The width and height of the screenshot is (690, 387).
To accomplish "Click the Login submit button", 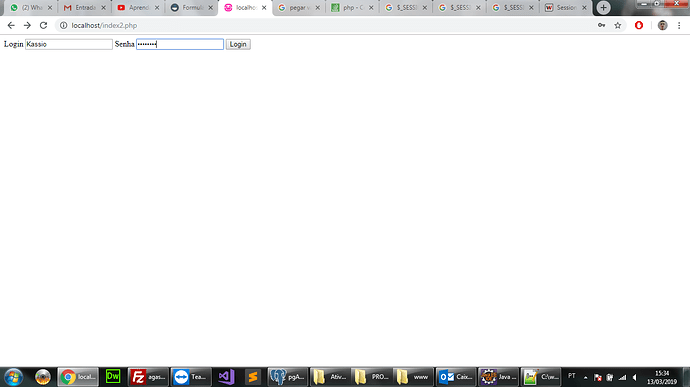I will click(238, 44).
